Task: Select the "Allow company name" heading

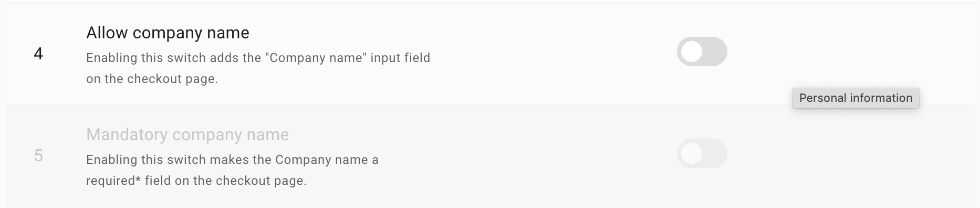Action: 168,33
